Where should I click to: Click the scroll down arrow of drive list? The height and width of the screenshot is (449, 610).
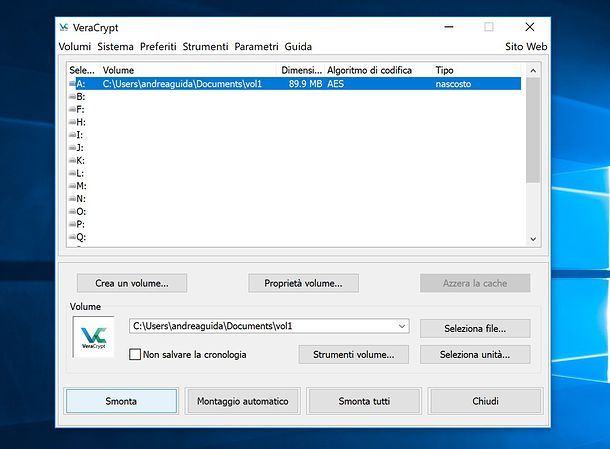coord(533,239)
